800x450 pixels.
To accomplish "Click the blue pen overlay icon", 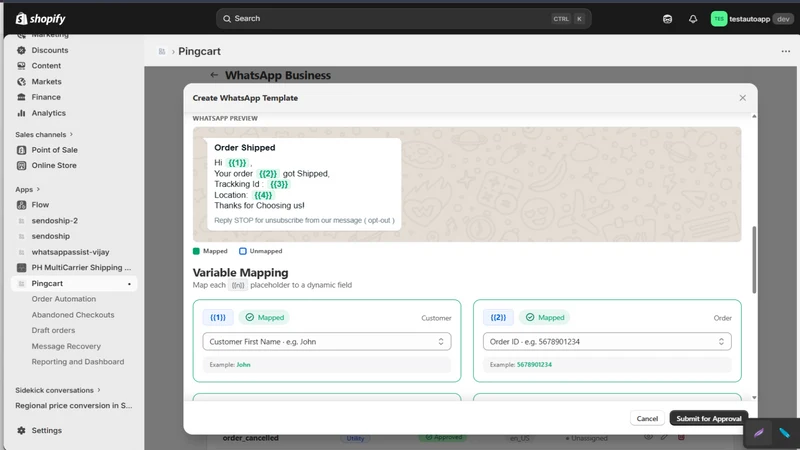I will click(785, 433).
